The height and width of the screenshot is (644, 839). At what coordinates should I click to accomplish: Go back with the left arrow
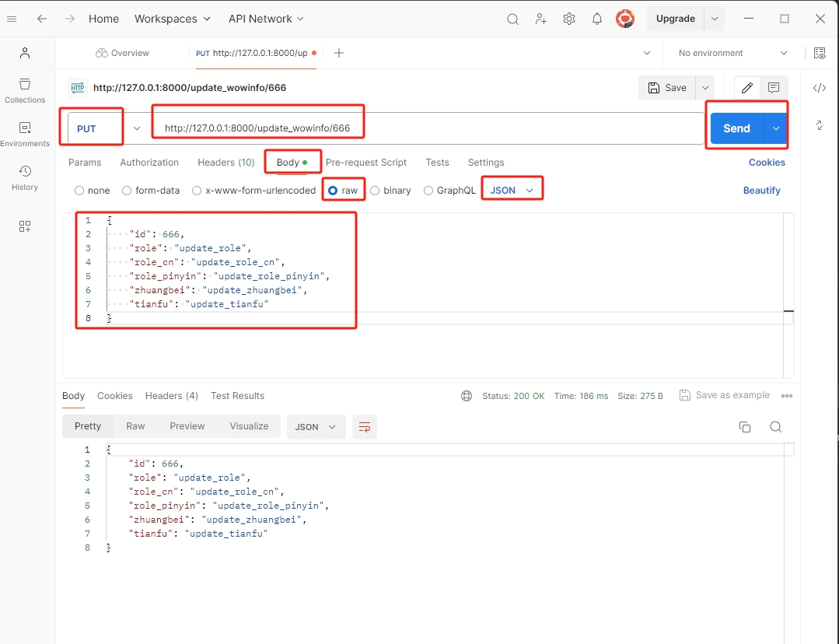point(42,19)
